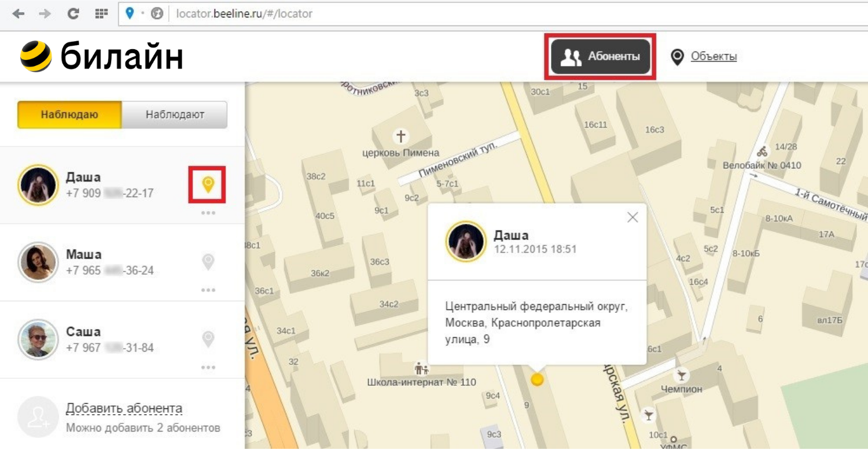Click the date 12.11.2015 18:51 in the popup
The height and width of the screenshot is (450, 868).
pos(535,249)
